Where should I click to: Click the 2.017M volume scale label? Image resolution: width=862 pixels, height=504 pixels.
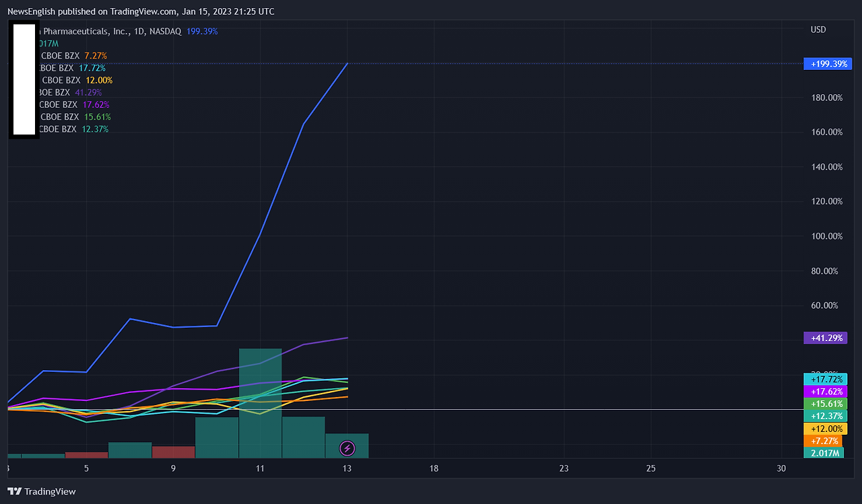823,453
